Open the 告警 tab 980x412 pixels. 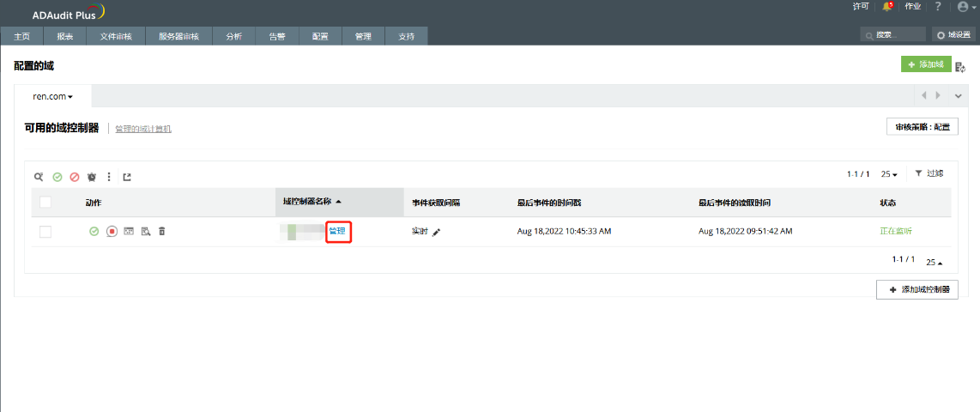tap(277, 36)
